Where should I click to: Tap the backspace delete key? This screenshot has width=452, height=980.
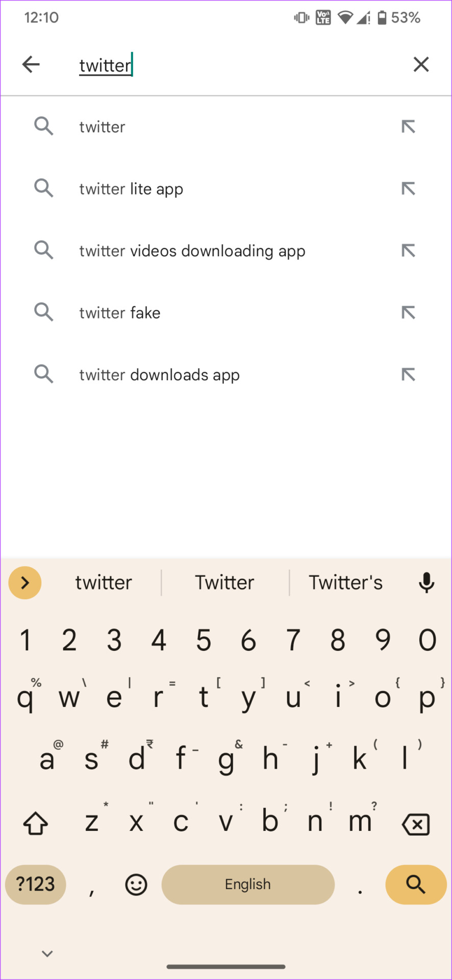[416, 824]
